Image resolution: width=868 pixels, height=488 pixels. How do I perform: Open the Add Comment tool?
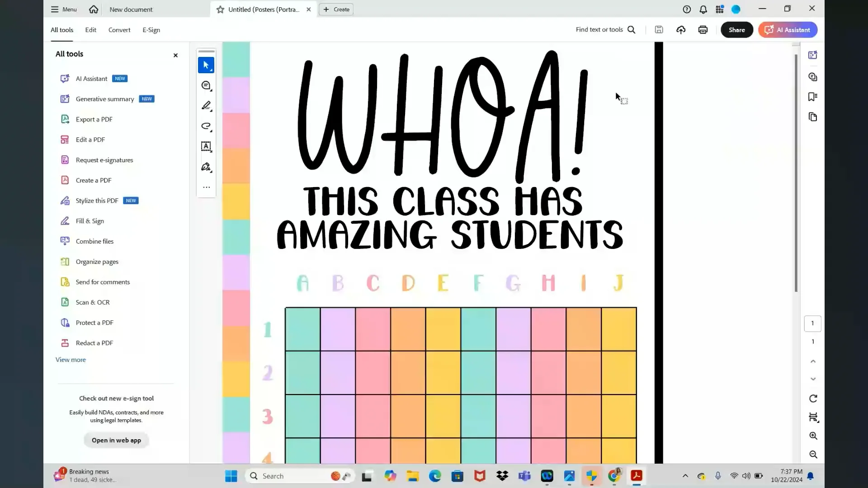coord(206,85)
